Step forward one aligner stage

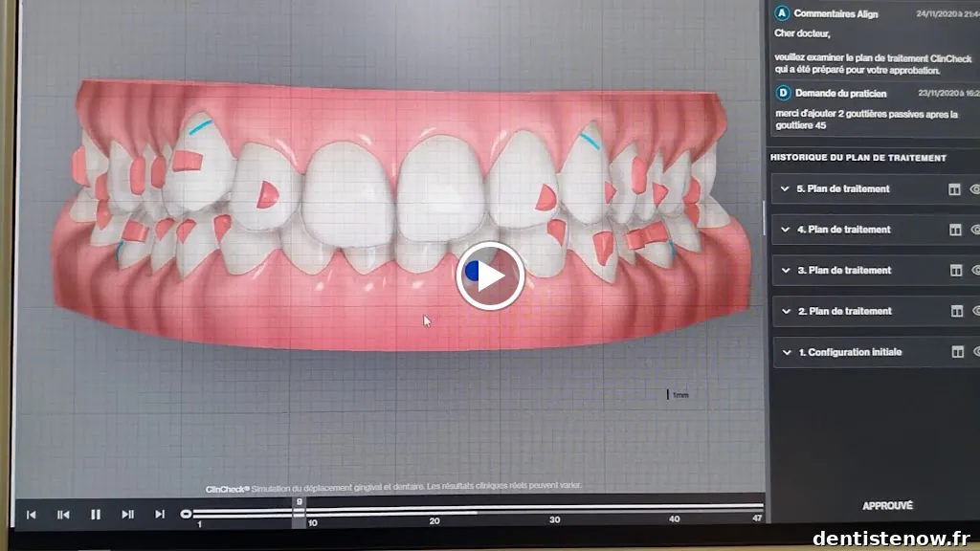point(127,515)
